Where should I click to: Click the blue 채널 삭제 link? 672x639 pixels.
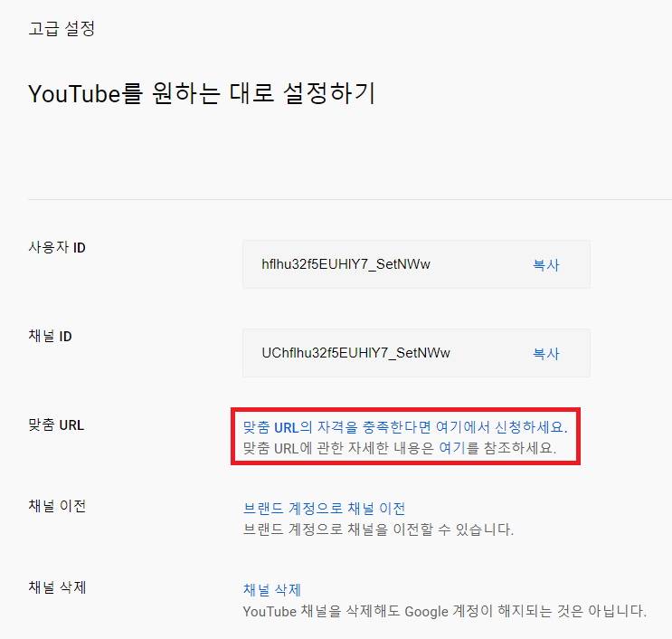click(x=272, y=590)
